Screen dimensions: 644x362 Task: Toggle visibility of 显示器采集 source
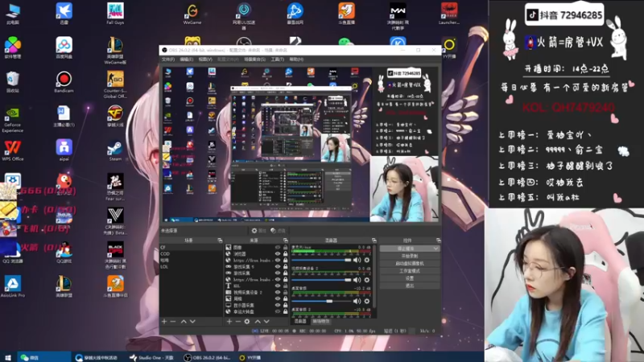[278, 306]
